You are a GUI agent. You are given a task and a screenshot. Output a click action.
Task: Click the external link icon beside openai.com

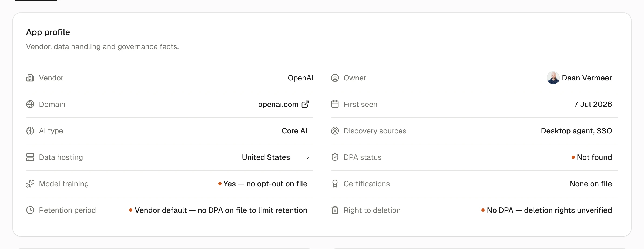305,104
